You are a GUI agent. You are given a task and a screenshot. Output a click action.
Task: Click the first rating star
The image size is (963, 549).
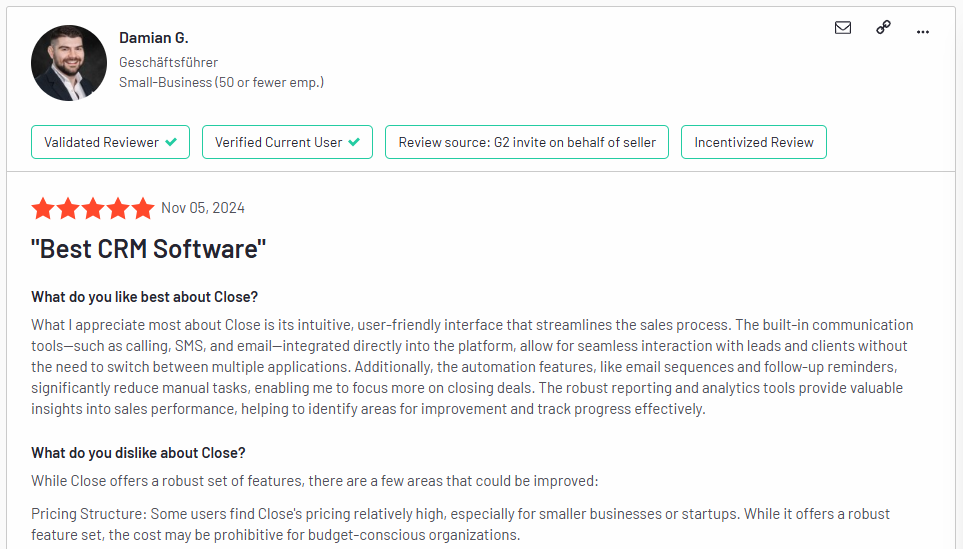tap(43, 208)
